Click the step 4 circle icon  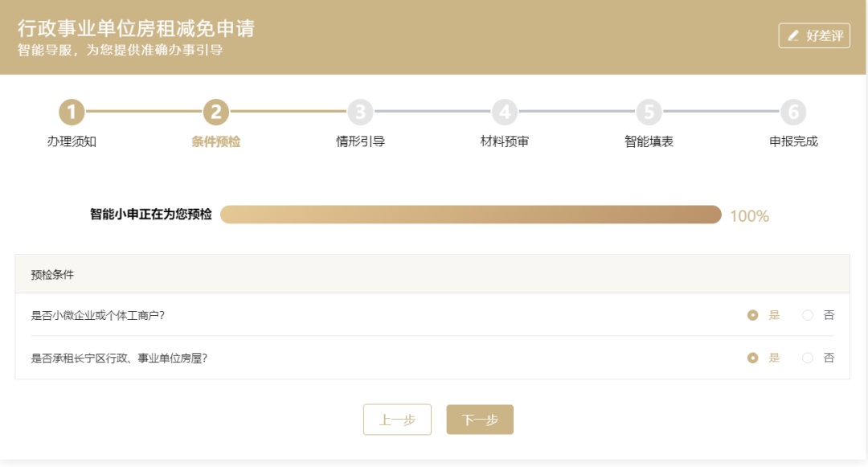coord(505,112)
